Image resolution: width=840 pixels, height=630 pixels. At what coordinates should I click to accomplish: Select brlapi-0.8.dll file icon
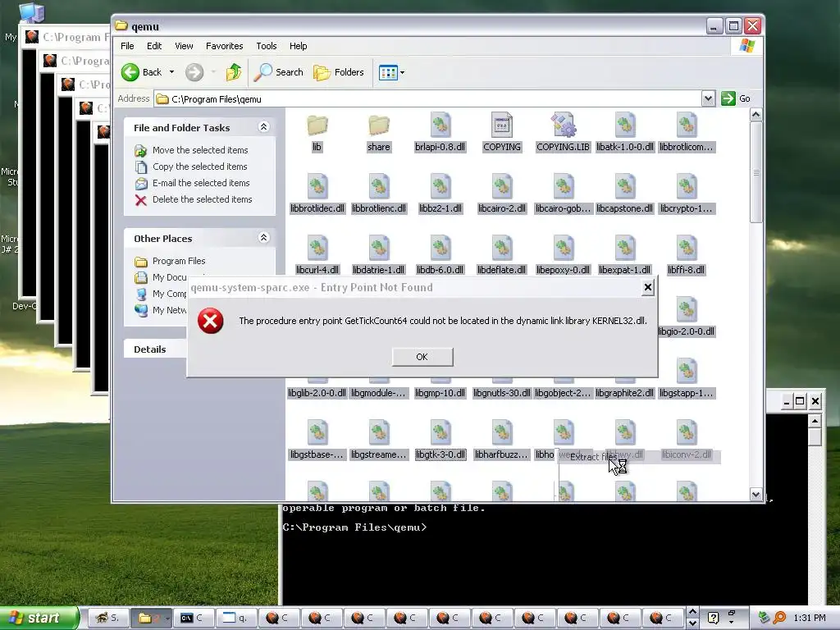(x=441, y=126)
